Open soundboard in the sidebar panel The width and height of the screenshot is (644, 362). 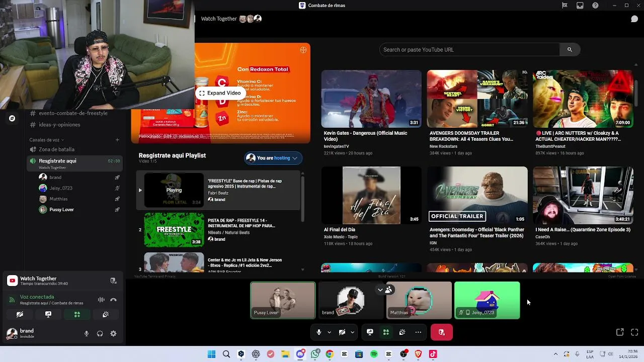[x=106, y=314]
